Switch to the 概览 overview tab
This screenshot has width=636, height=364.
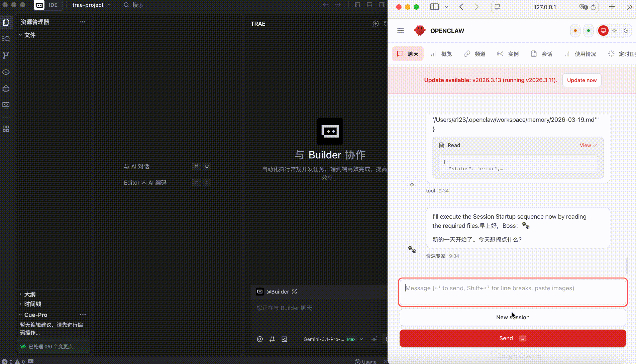[441, 54]
